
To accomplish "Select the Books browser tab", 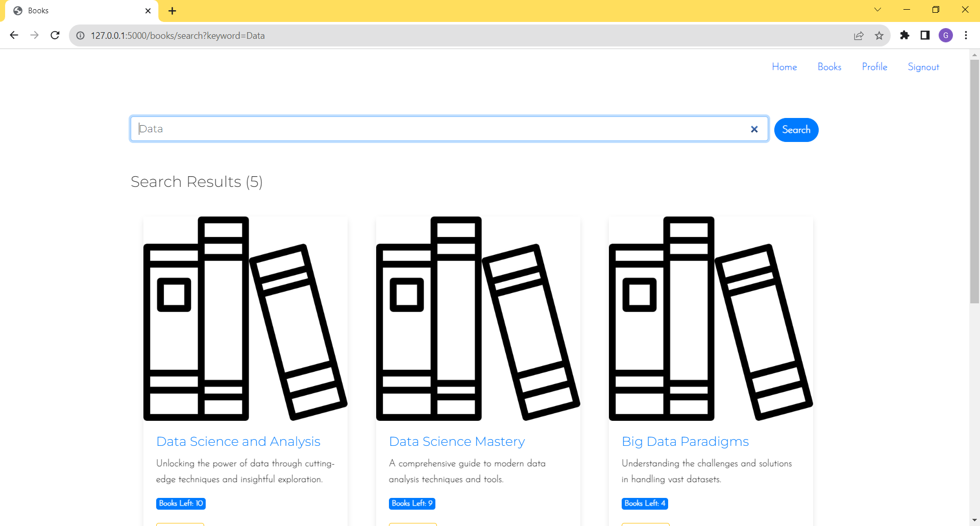I will point(82,11).
